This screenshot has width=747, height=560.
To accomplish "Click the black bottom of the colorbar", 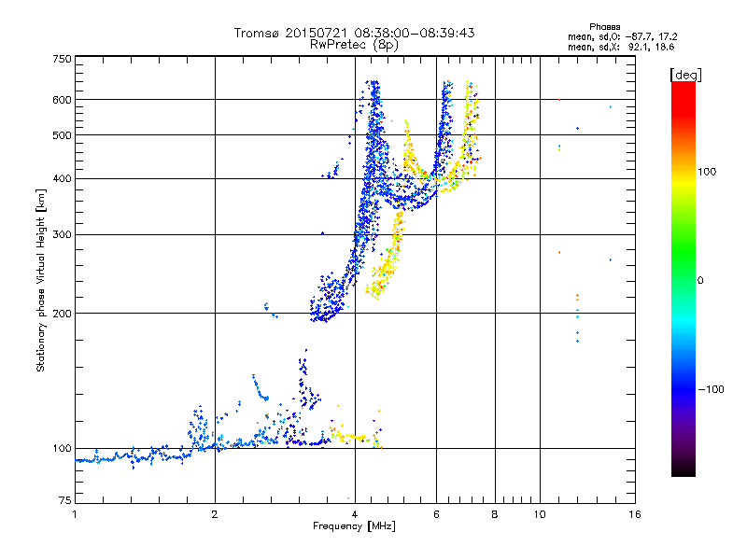I will [x=684, y=470].
